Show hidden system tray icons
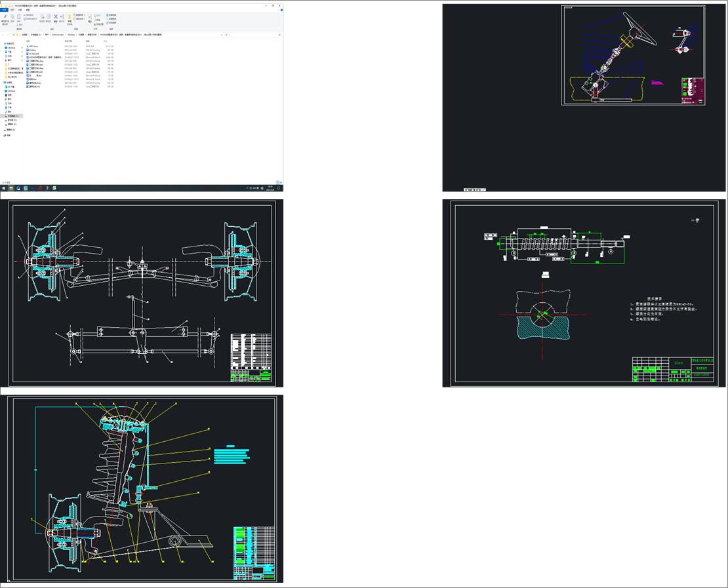Screen dimensions: 728x588 [247, 188]
